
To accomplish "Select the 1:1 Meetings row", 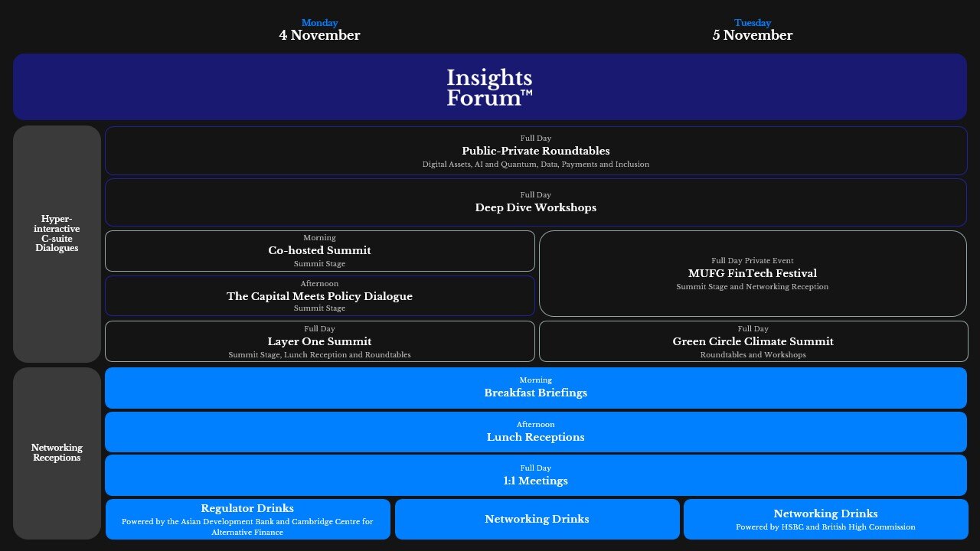I will [536, 475].
